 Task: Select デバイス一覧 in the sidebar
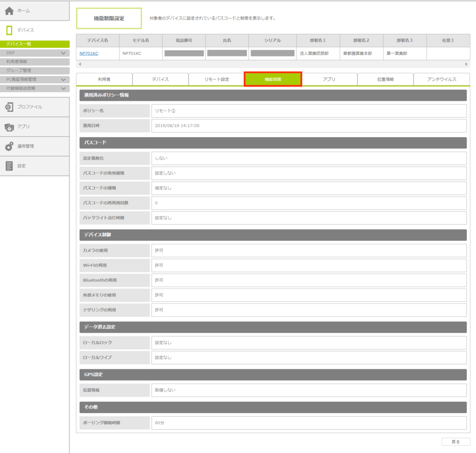tap(19, 44)
